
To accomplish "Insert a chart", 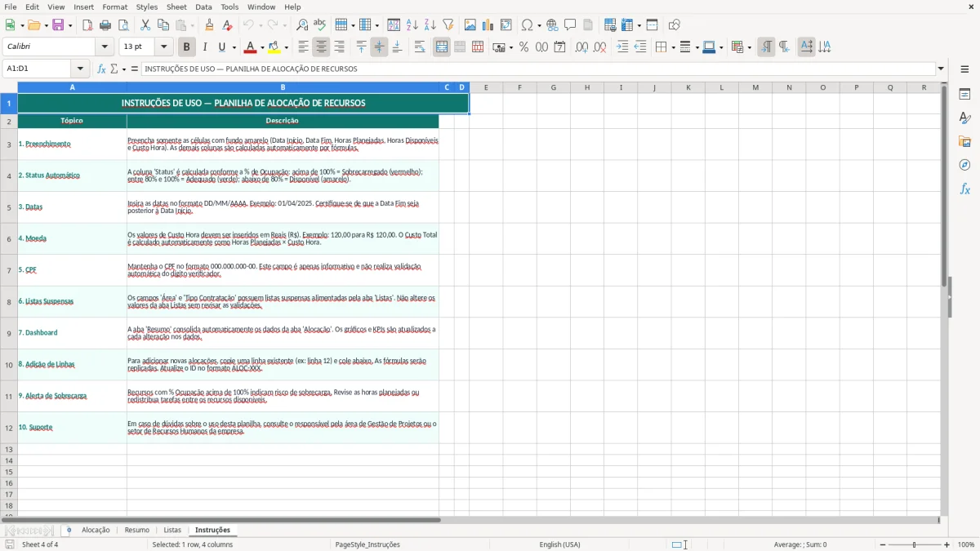I will click(488, 25).
